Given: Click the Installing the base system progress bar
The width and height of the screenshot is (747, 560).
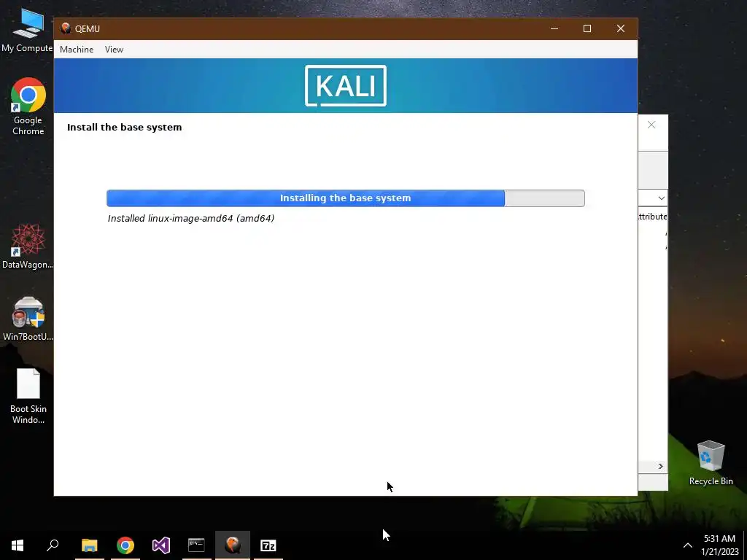Looking at the screenshot, I should [x=345, y=198].
